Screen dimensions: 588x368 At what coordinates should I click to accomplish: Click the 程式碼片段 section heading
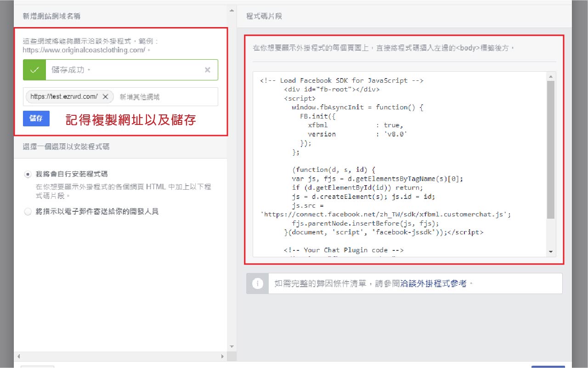coord(264,16)
